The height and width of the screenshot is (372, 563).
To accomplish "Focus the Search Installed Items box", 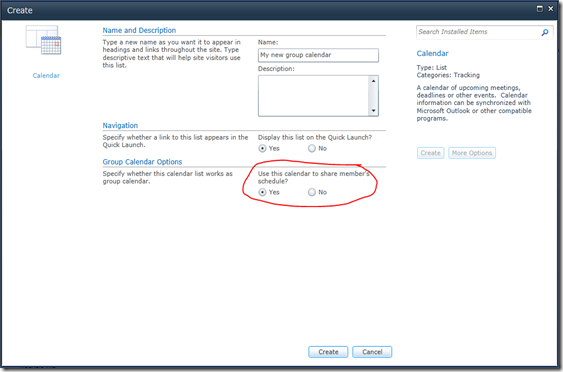I will click(479, 32).
